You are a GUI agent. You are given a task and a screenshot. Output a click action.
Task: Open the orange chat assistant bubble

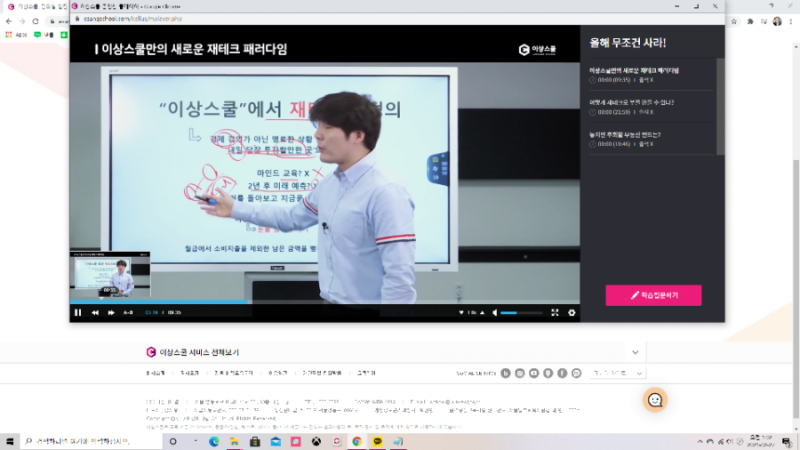pyautogui.click(x=655, y=400)
